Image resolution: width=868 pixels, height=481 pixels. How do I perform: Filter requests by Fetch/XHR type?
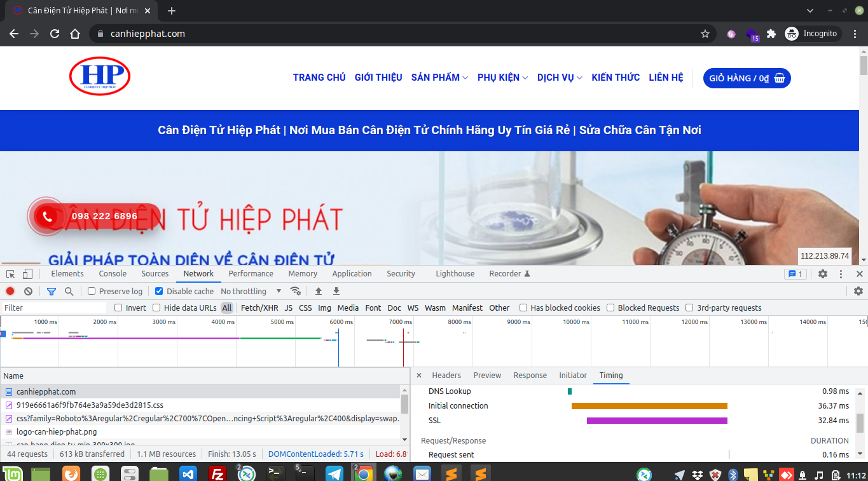coord(259,308)
